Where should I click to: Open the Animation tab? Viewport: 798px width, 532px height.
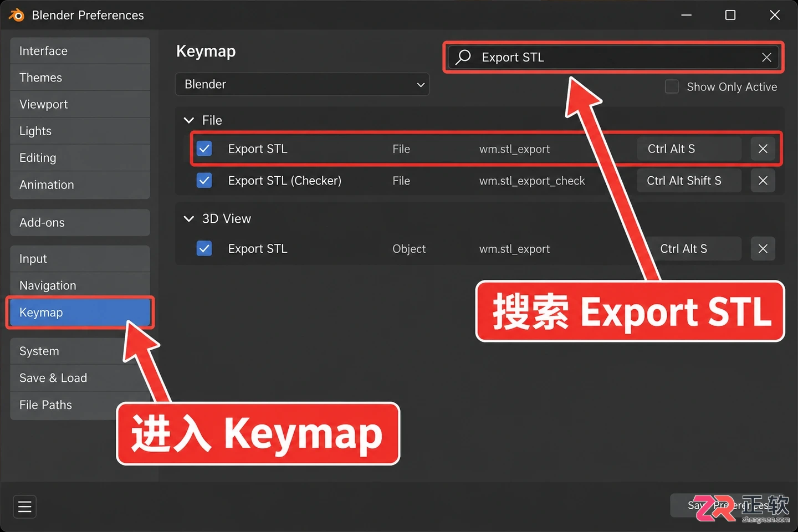coord(80,185)
